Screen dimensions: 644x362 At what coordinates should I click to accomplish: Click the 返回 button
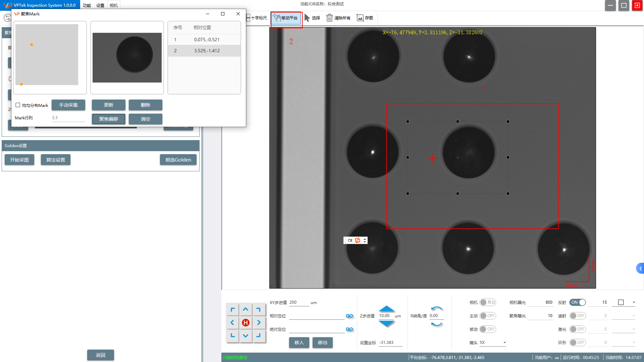click(x=101, y=355)
